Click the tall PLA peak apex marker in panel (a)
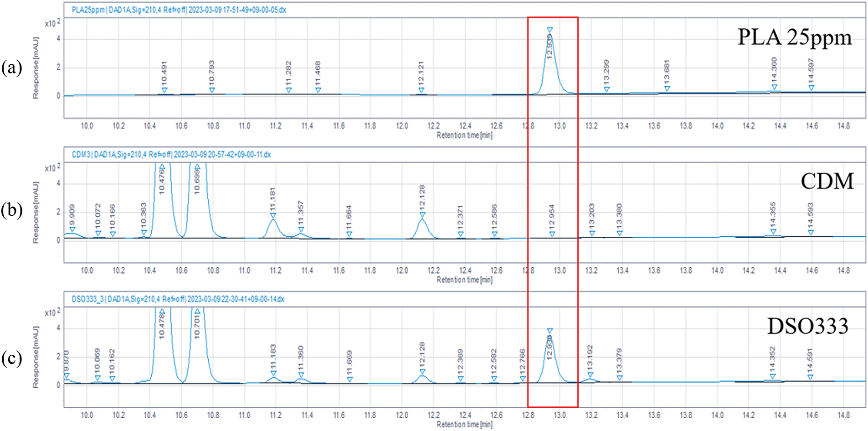Screen dimensions: 868x431 click(x=550, y=30)
